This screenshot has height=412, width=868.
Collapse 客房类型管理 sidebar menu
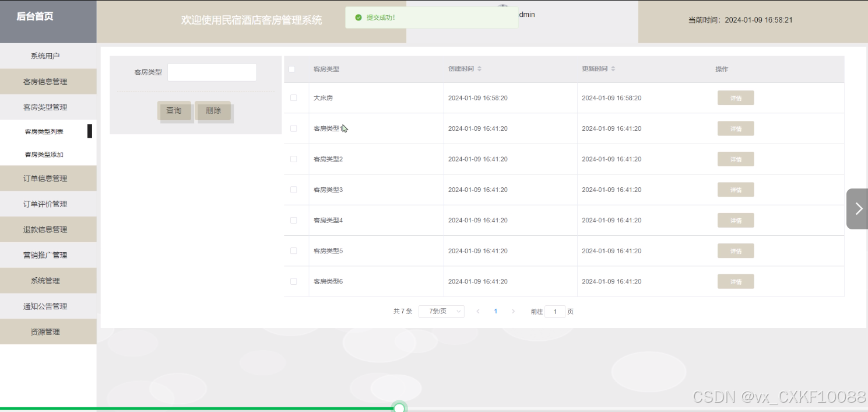coord(48,107)
